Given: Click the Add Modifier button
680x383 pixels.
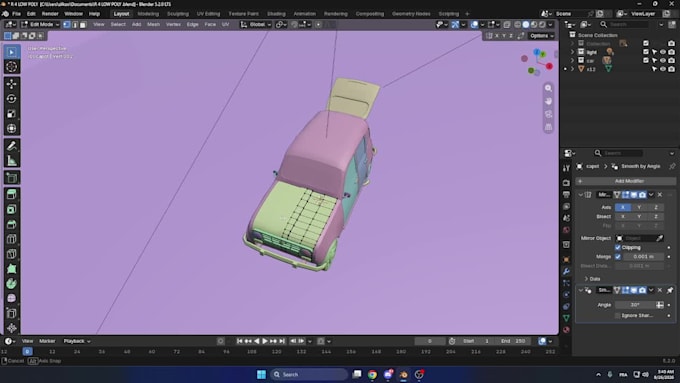Looking at the screenshot, I should click(626, 181).
